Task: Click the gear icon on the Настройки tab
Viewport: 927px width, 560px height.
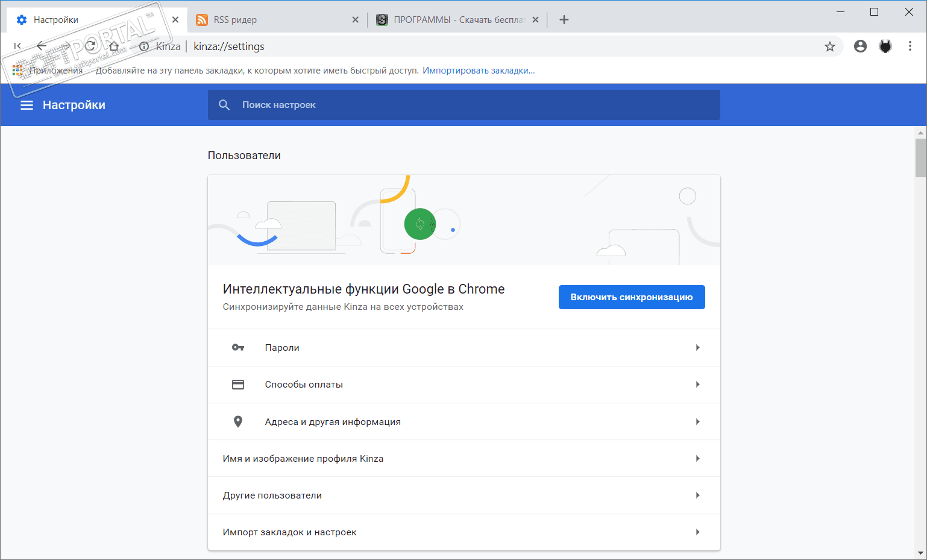Action: 22,20
